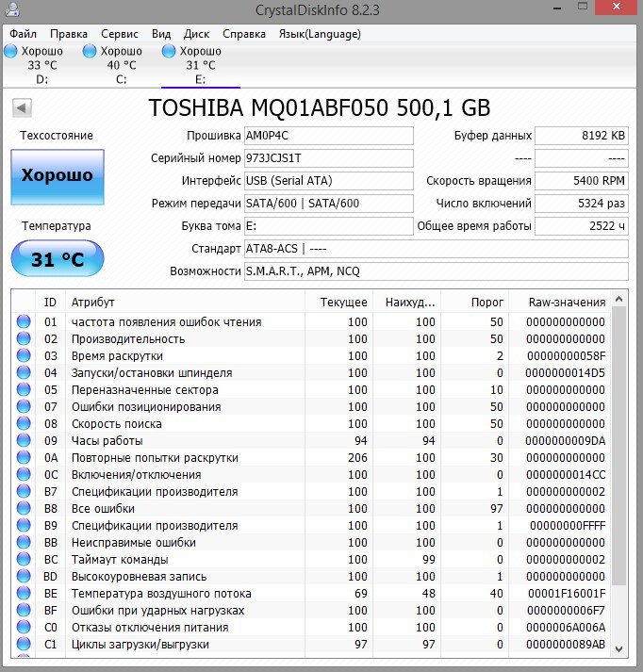Open the Вид menu
Viewport: 643px width, 672px height.
tap(161, 34)
